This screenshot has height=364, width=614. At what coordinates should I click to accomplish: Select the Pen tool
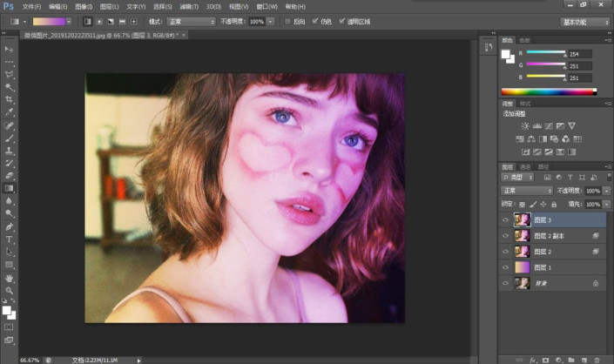[9, 226]
